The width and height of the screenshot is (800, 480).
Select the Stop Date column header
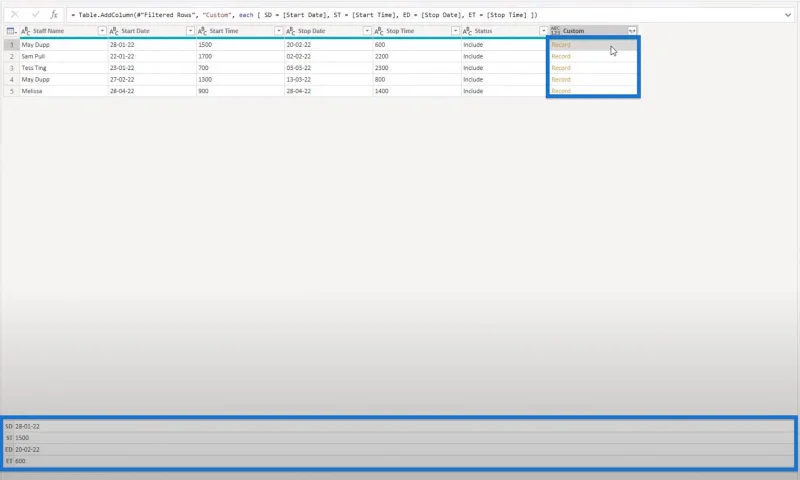[328, 31]
